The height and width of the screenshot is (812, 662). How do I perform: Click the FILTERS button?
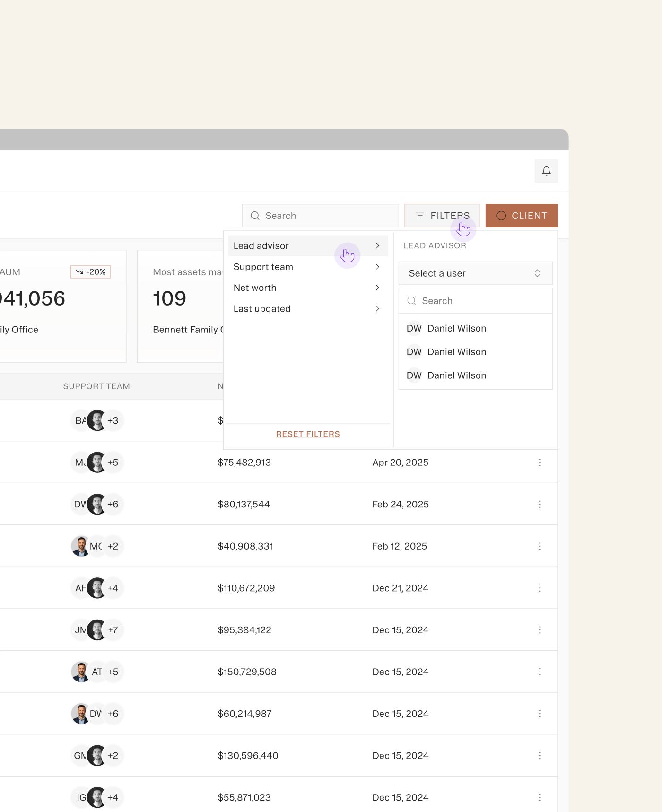point(442,216)
